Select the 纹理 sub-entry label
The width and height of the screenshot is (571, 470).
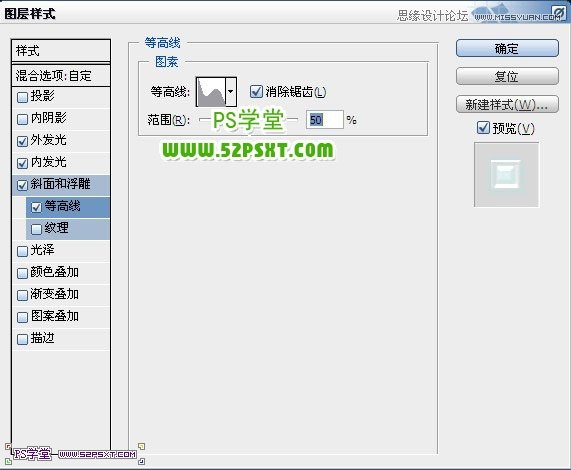[x=56, y=228]
